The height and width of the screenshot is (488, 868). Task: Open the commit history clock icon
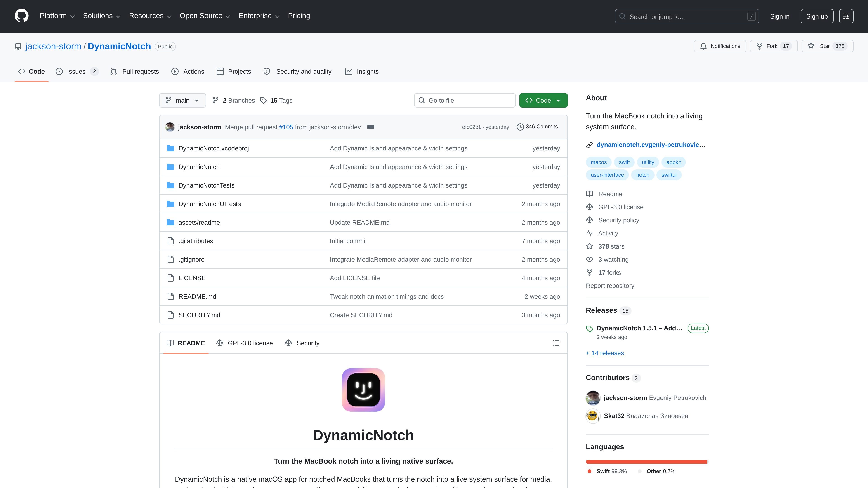[520, 127]
